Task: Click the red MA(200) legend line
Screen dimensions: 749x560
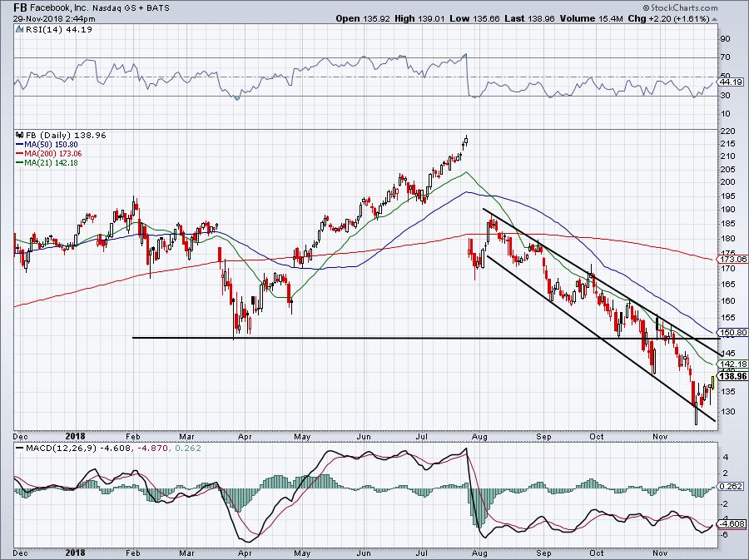Action: coord(20,154)
